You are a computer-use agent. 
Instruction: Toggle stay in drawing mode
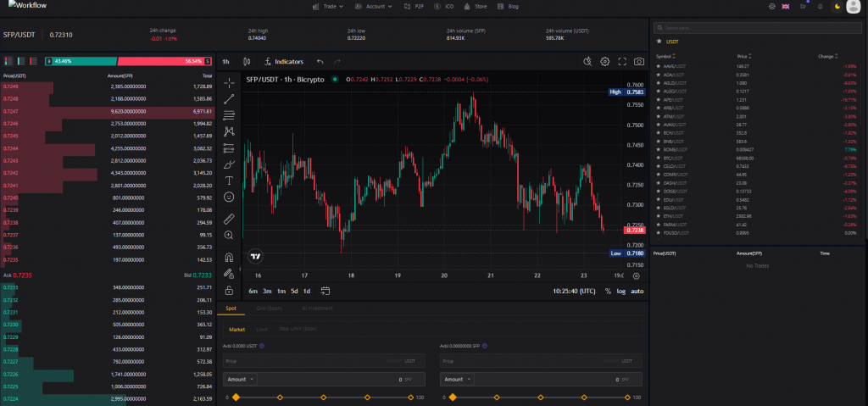(229, 274)
